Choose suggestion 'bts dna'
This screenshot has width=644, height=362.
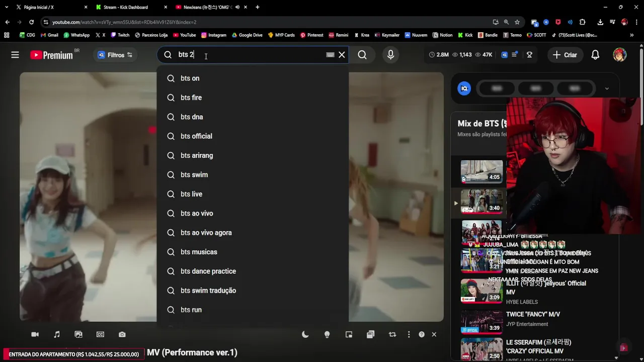(x=253, y=117)
